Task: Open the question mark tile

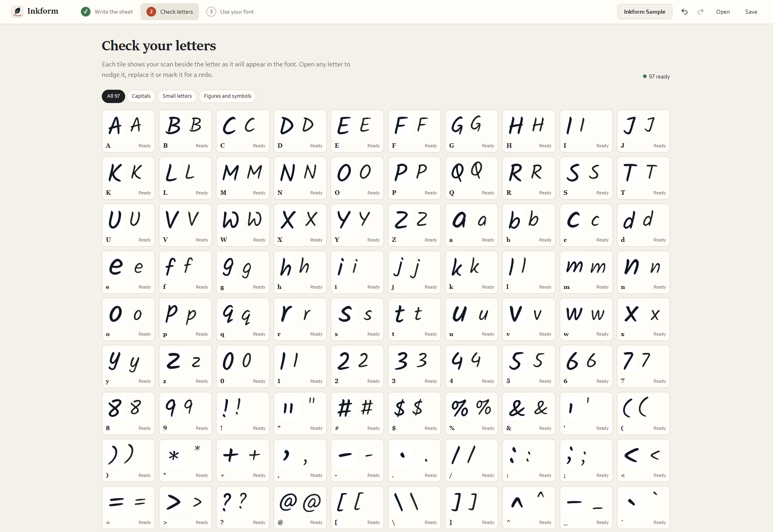Action: (x=243, y=507)
